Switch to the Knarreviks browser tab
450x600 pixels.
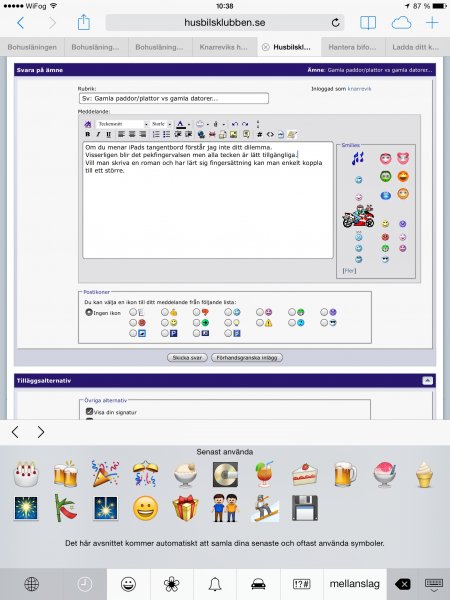[x=223, y=47]
